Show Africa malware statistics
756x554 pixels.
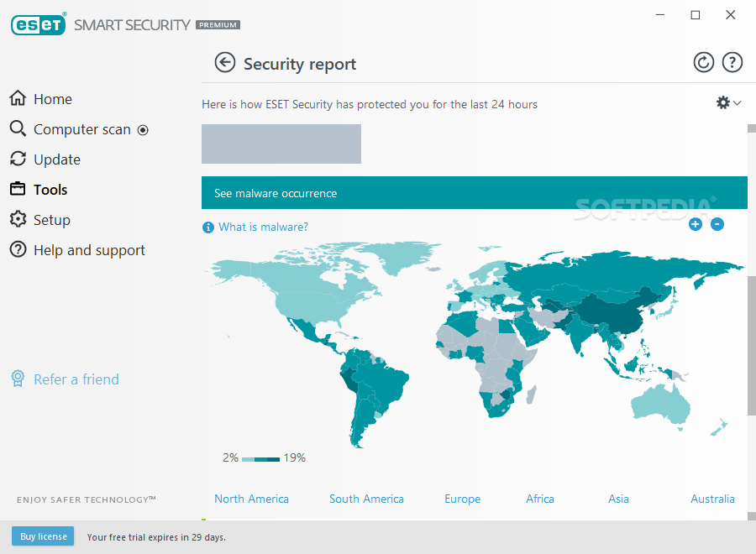[540, 499]
